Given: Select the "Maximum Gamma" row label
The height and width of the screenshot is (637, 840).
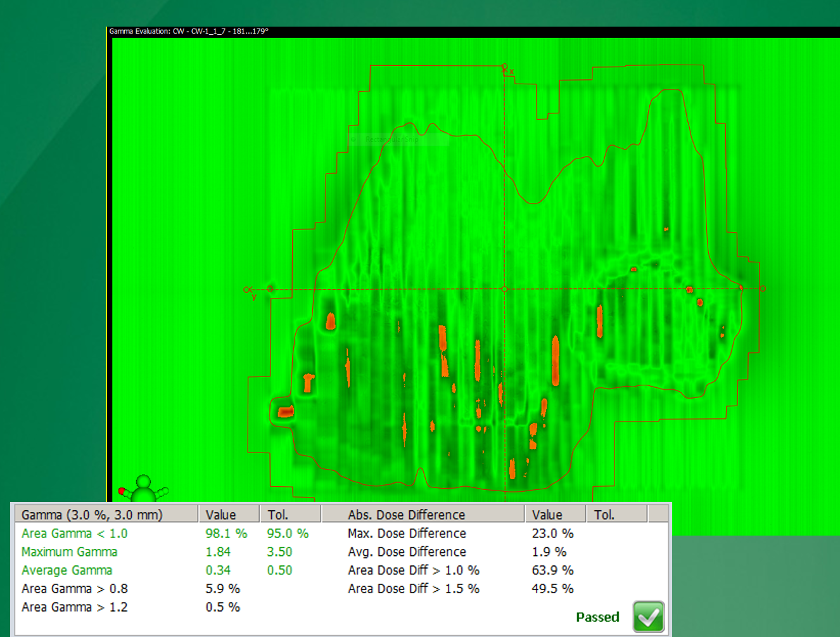Looking at the screenshot, I should (69, 552).
